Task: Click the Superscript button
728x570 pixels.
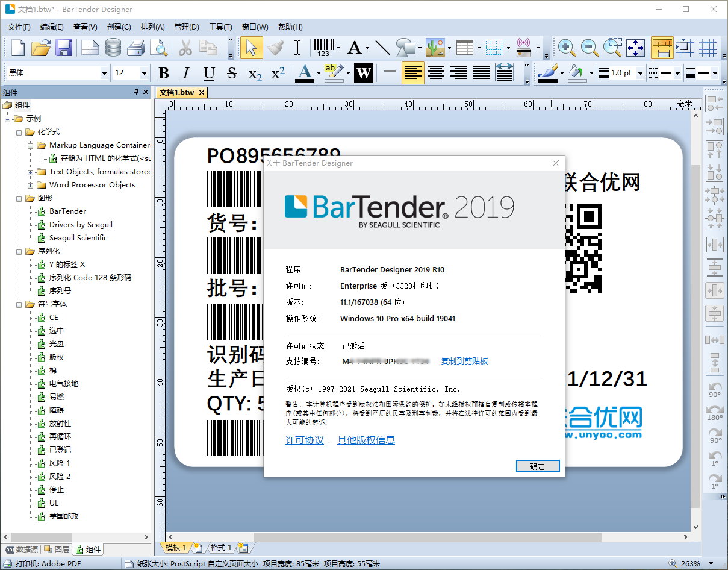Action: [x=278, y=74]
